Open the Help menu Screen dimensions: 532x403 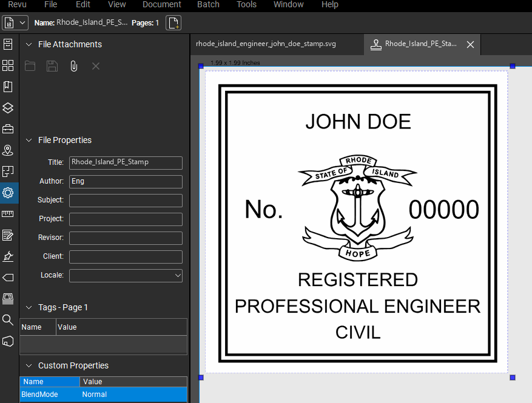pos(330,4)
